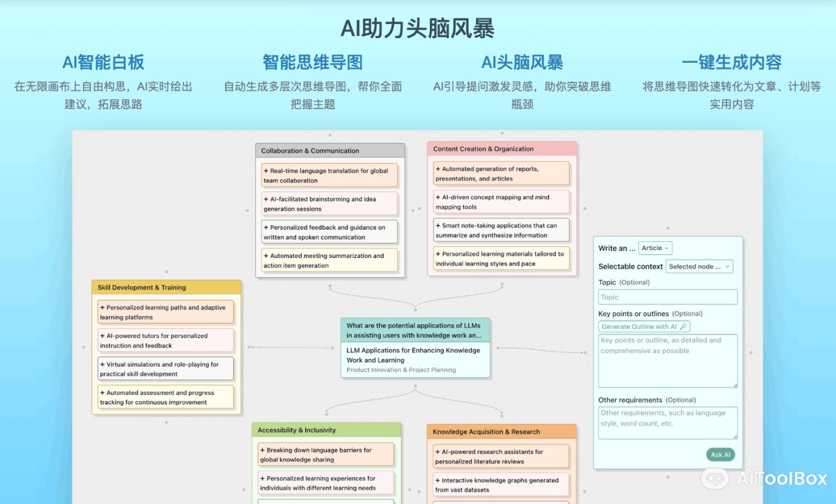This screenshot has width=836, height=504.
Task: Select the "智能思维导图" feature heading
Action: (312, 62)
